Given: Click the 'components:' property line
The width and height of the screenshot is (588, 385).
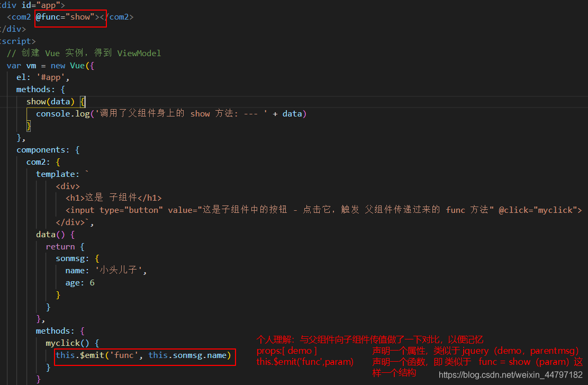Looking at the screenshot, I should coord(48,150).
